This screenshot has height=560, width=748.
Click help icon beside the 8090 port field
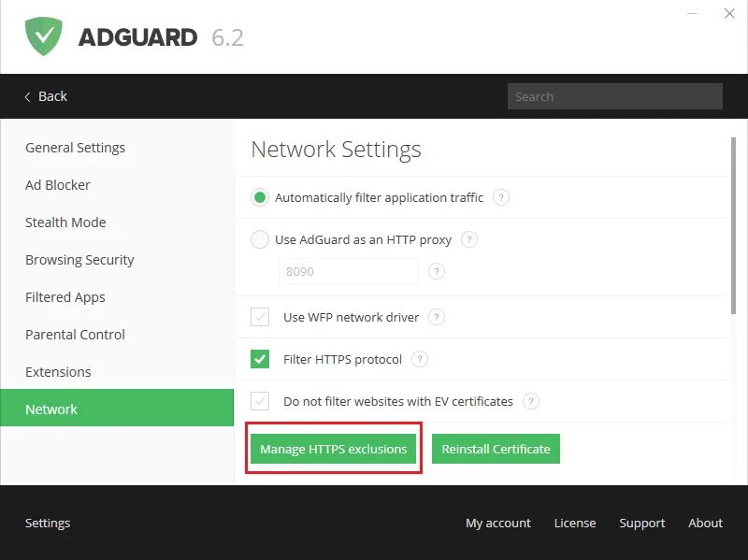click(x=436, y=271)
